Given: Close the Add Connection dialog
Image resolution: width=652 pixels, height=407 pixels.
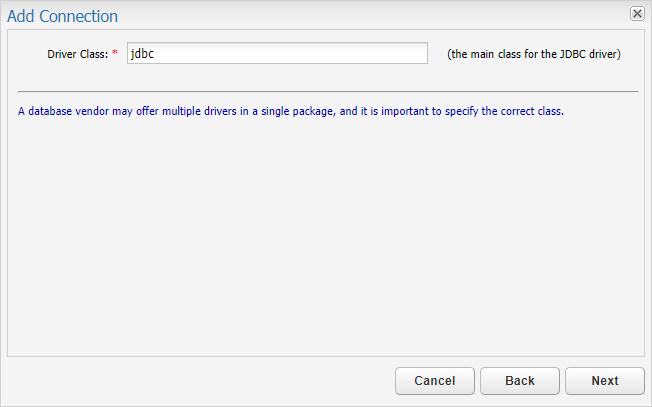Looking at the screenshot, I should pos(636,14).
